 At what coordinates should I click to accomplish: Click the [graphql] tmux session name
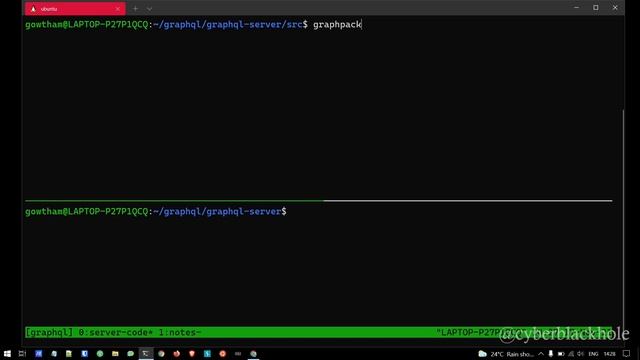49,333
